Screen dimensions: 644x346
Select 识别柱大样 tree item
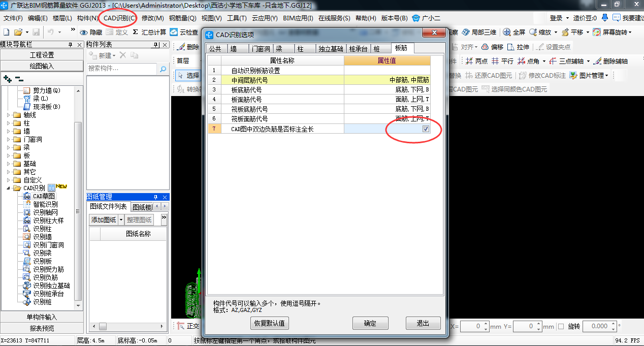pos(48,221)
